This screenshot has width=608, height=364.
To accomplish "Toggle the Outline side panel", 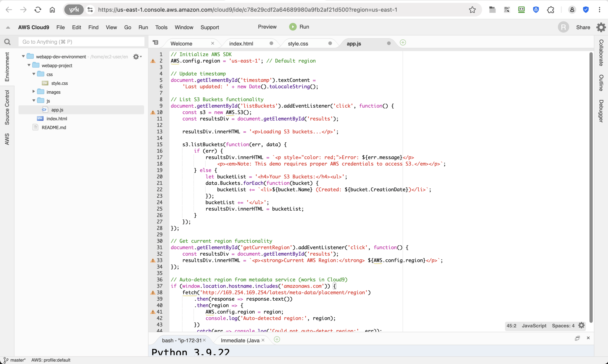I will tap(601, 83).
